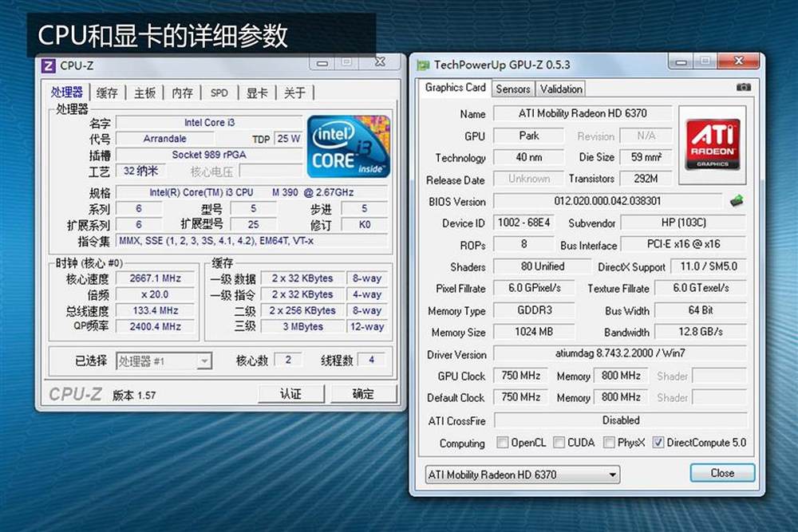The width and height of the screenshot is (798, 532).
Task: Select the Graphics Card tab in GPU-Z
Action: pyautogui.click(x=455, y=88)
